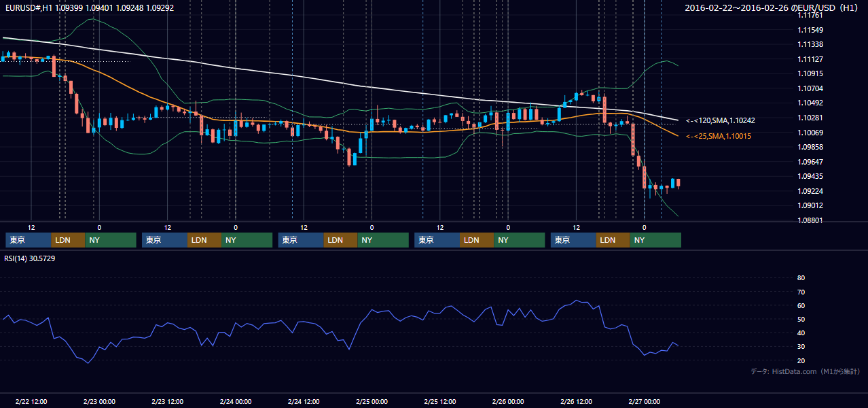Click price axis value 1.10069
868x408 pixels.
coord(810,133)
